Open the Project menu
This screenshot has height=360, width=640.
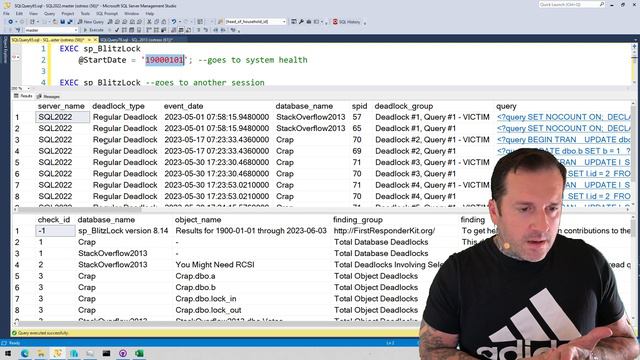click(x=67, y=13)
